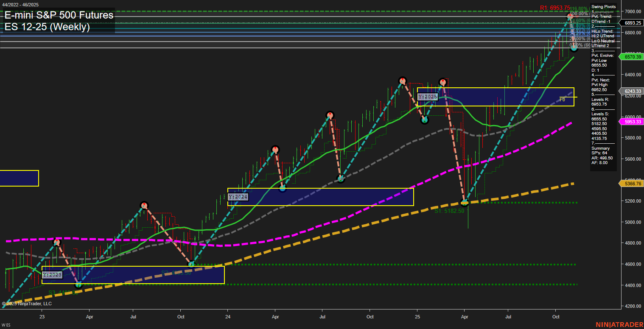The height and width of the screenshot is (329, 644).
Task: Click the 5000.00 price axis label
Action: coord(633,222)
